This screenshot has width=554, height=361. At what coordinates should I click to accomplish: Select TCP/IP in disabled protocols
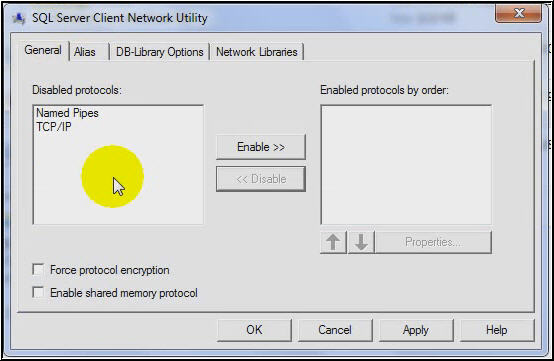54,126
